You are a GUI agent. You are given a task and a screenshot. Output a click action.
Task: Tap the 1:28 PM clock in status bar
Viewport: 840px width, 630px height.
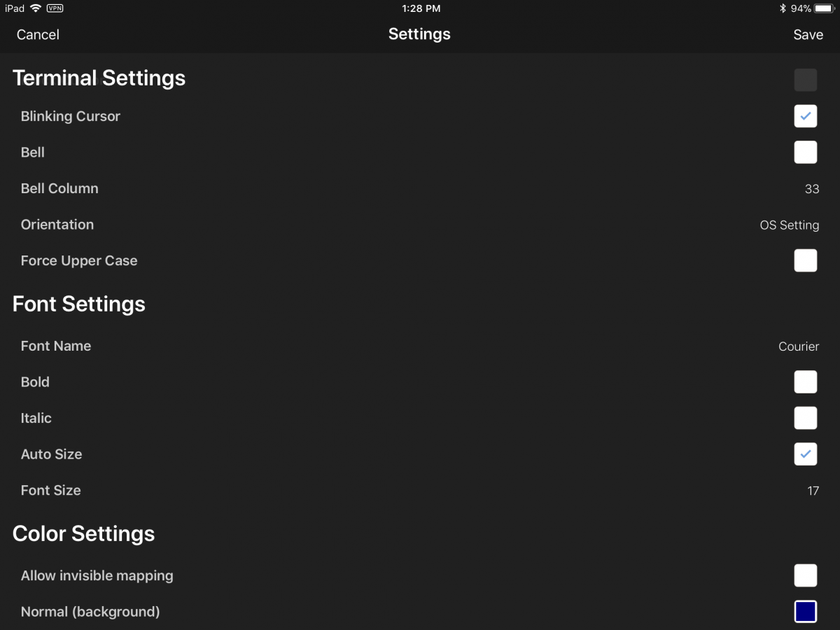(421, 8)
